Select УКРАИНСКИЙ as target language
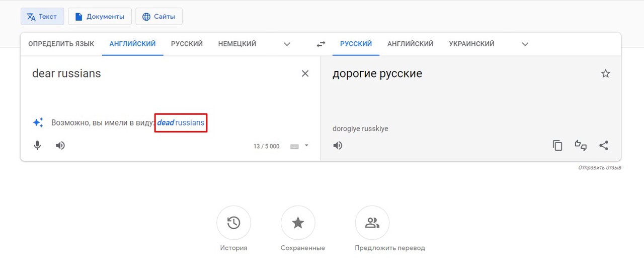 click(x=471, y=44)
